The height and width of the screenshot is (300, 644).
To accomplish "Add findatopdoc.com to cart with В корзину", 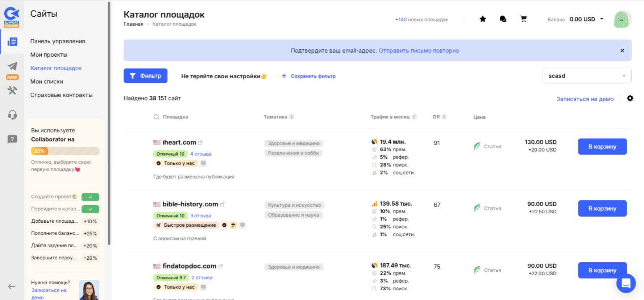I will (602, 270).
